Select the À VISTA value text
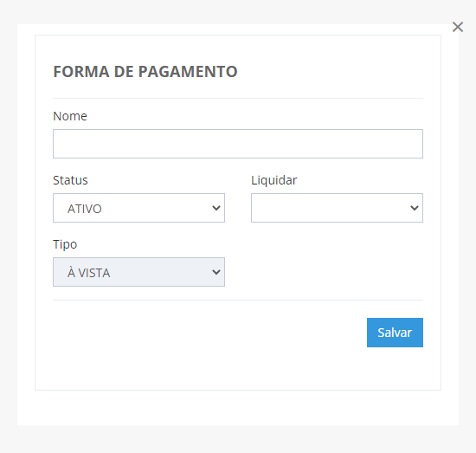 click(88, 272)
